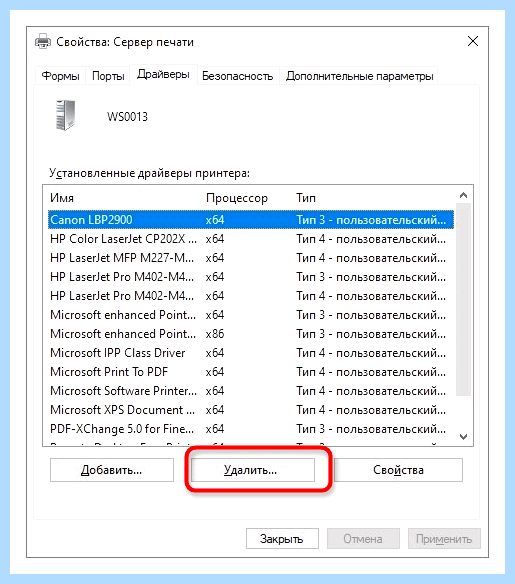Click the printer icon in title bar
Viewport: 515px width, 584px height.
point(43,41)
